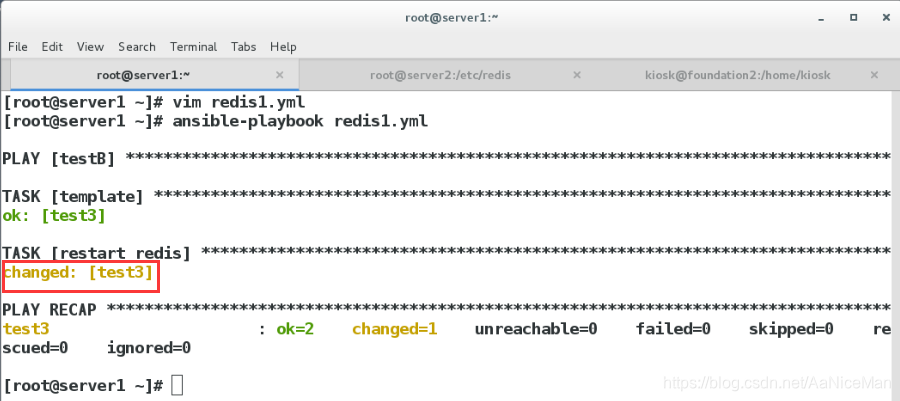Close the terminal window

coord(886,18)
